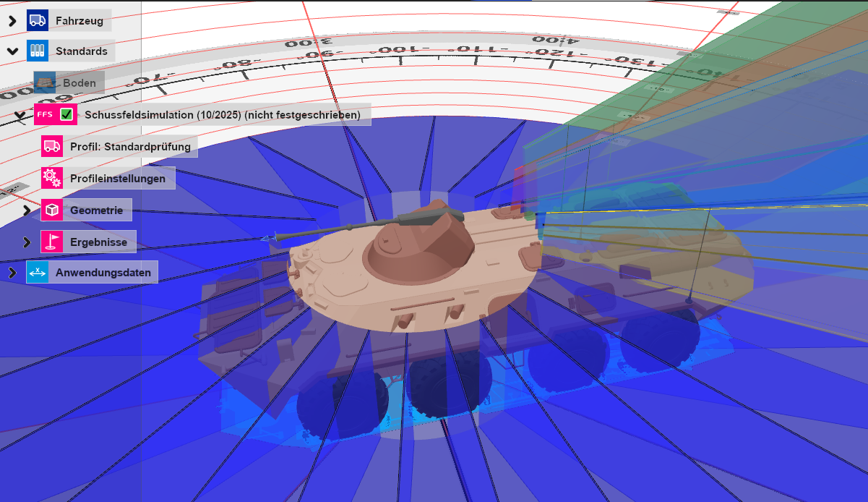Open the Profil: Standardprüfung entry
The height and width of the screenshot is (502, 868).
(130, 146)
